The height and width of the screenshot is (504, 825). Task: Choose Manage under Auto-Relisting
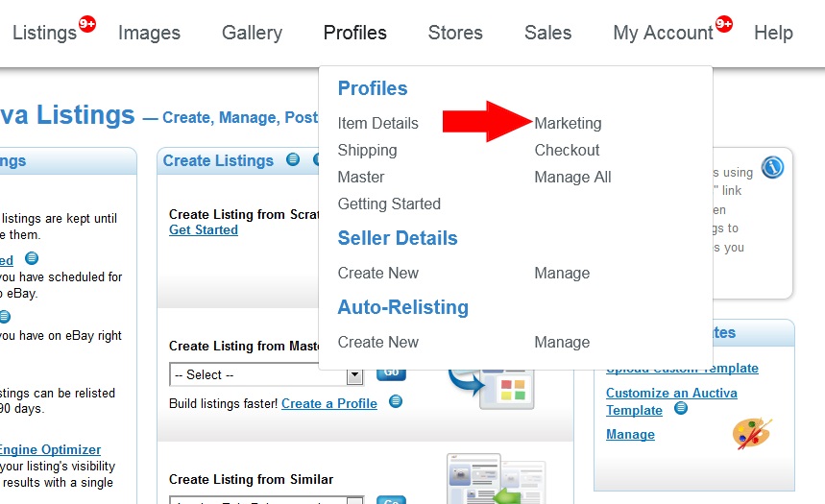click(562, 343)
